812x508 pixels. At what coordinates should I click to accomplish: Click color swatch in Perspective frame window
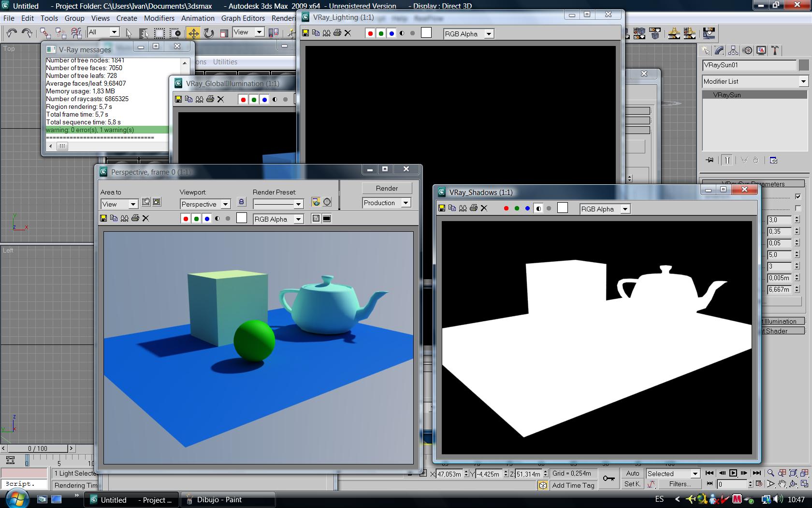point(242,218)
